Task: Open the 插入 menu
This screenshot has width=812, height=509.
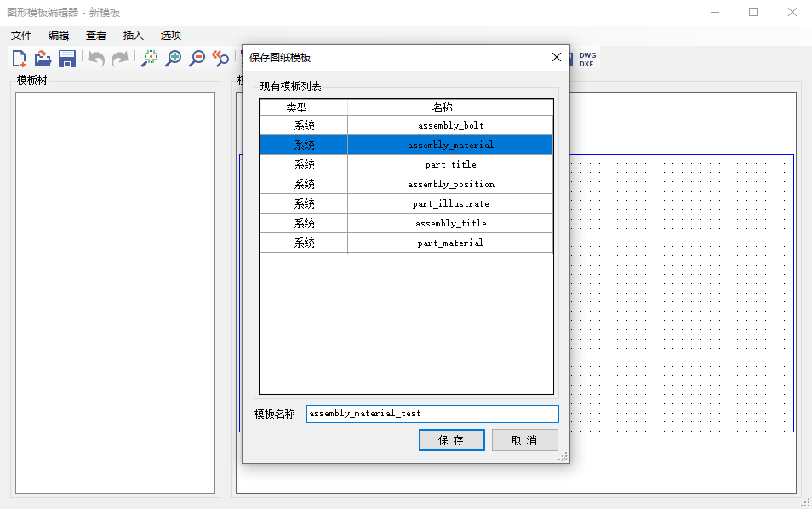Action: (x=133, y=35)
